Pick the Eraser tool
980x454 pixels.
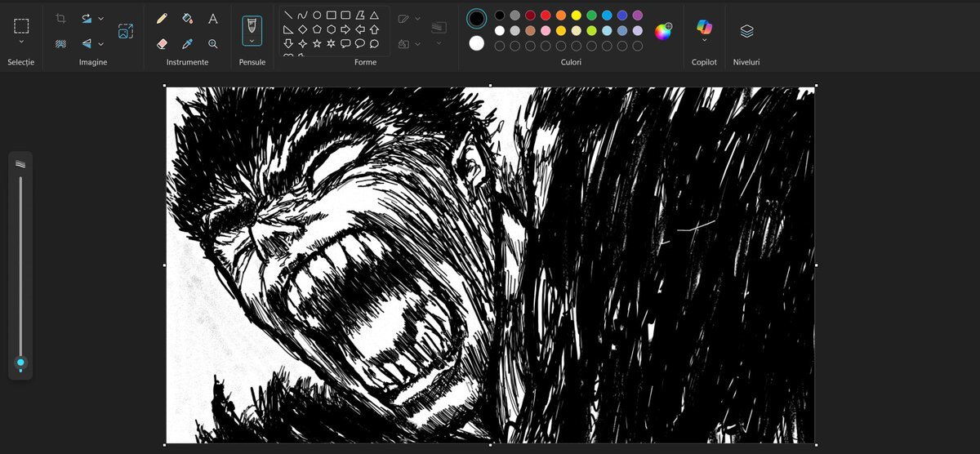pos(162,43)
